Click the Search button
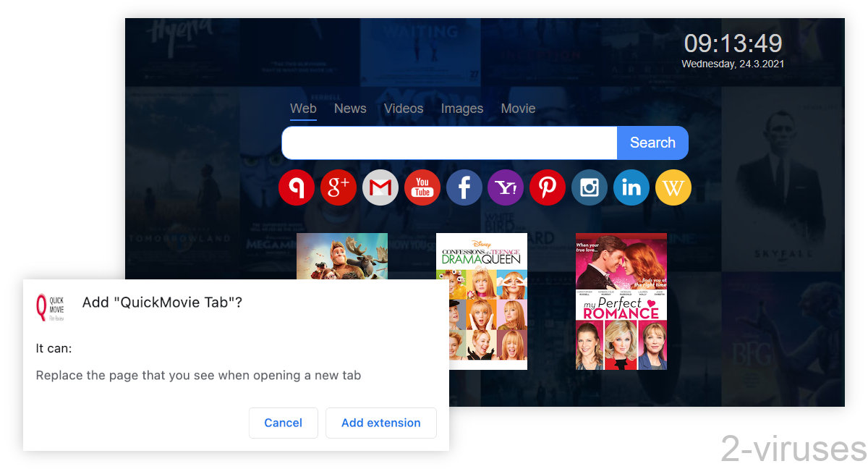 click(652, 143)
